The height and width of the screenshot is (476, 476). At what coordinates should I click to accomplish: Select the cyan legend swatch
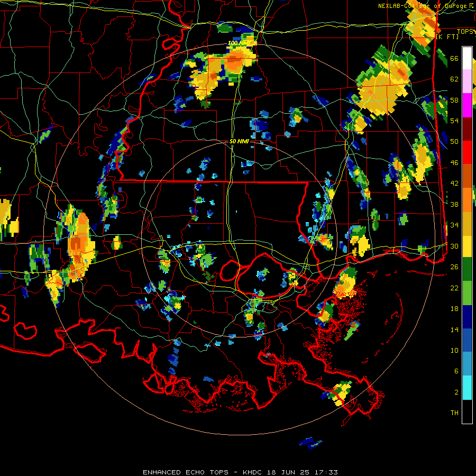467,388
